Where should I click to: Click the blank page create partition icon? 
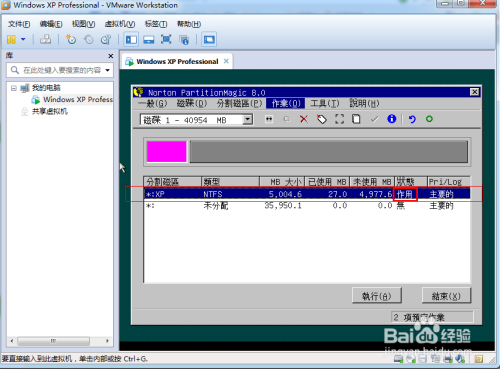pyautogui.click(x=356, y=119)
